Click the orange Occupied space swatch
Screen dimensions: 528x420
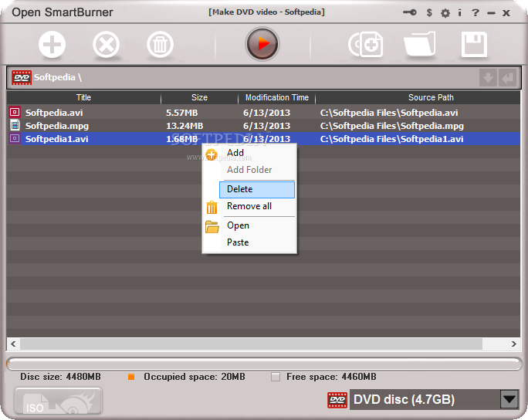[131, 377]
